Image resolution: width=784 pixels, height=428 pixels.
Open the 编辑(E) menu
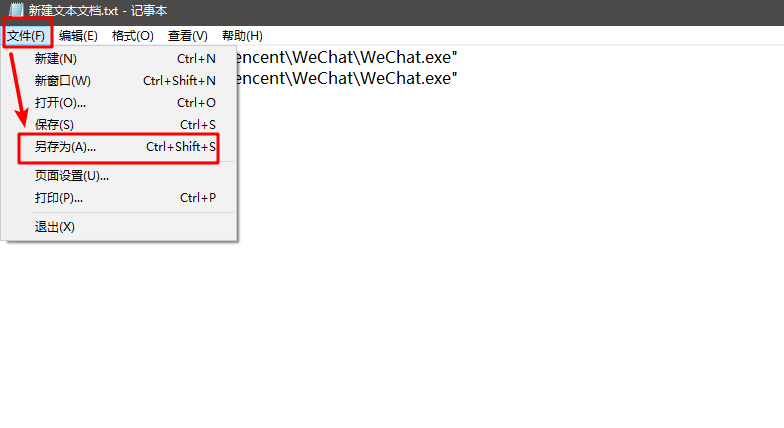[78, 36]
